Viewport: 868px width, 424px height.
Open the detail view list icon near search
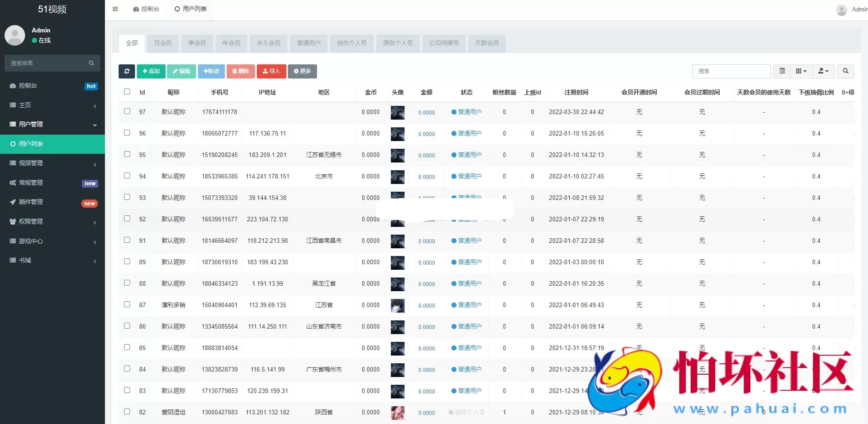click(781, 71)
